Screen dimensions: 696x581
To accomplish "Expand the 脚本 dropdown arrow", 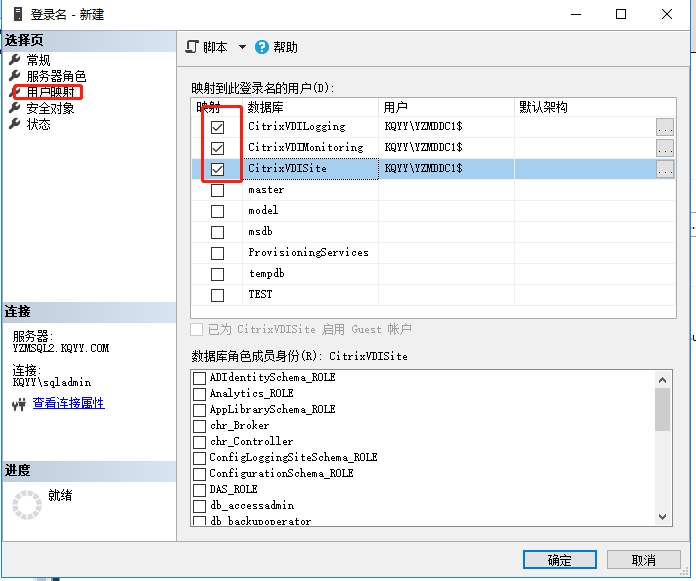I will click(242, 47).
